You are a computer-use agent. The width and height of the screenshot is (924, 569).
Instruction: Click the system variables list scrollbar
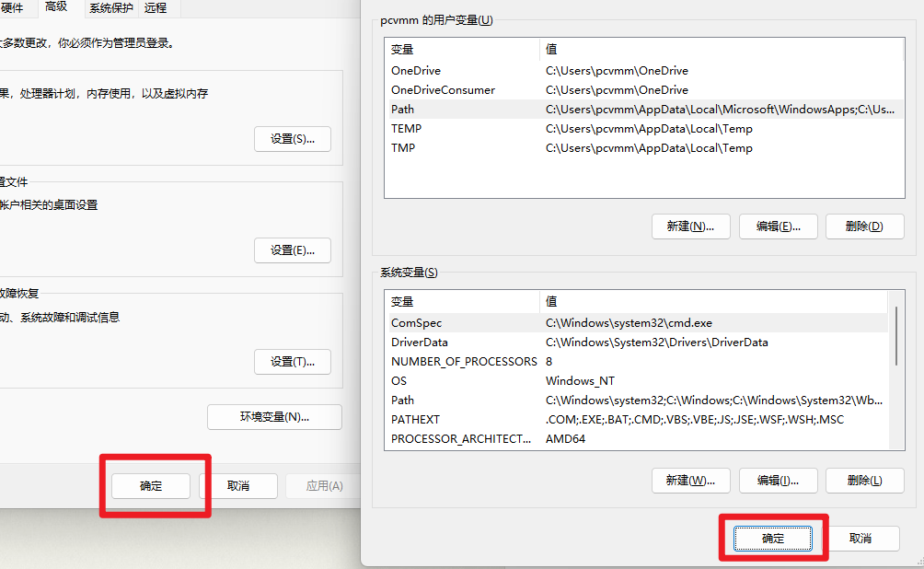point(897,336)
